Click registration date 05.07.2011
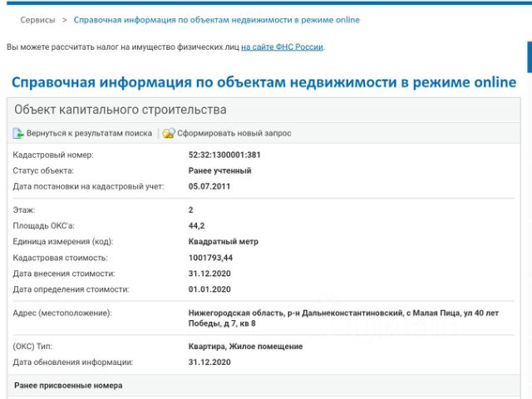The height and width of the screenshot is (399, 532). (209, 186)
